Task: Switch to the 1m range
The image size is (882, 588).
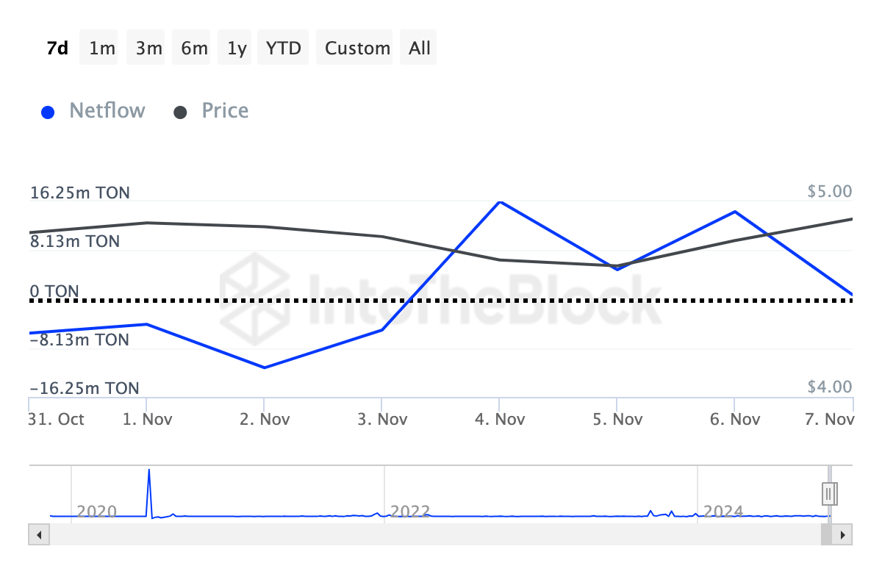Action: pyautogui.click(x=102, y=48)
